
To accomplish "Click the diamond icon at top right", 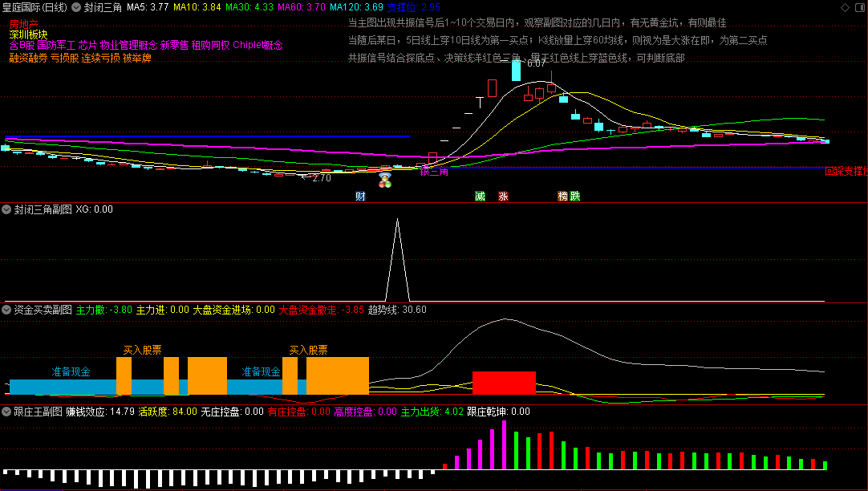I will pyautogui.click(x=845, y=7).
